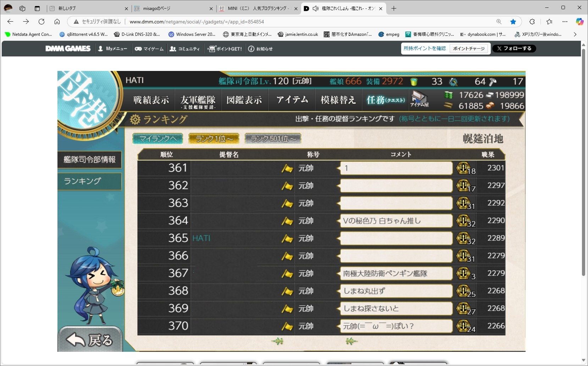Click 戦果 value 2301

coord(495,168)
